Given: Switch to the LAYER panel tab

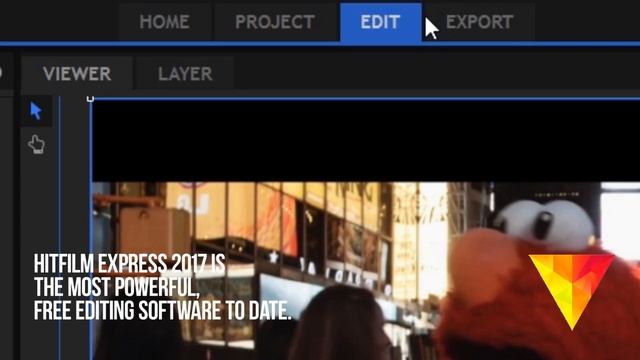Looking at the screenshot, I should 185,74.
